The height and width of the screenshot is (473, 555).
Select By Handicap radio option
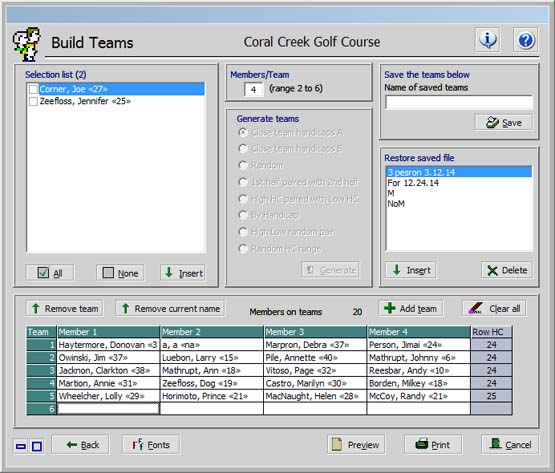click(243, 215)
